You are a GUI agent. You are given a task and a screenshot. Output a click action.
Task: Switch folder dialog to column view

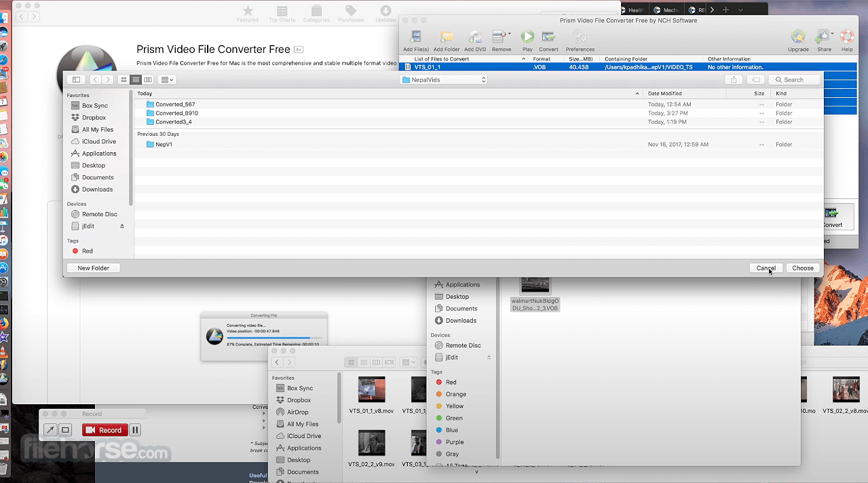pos(147,79)
